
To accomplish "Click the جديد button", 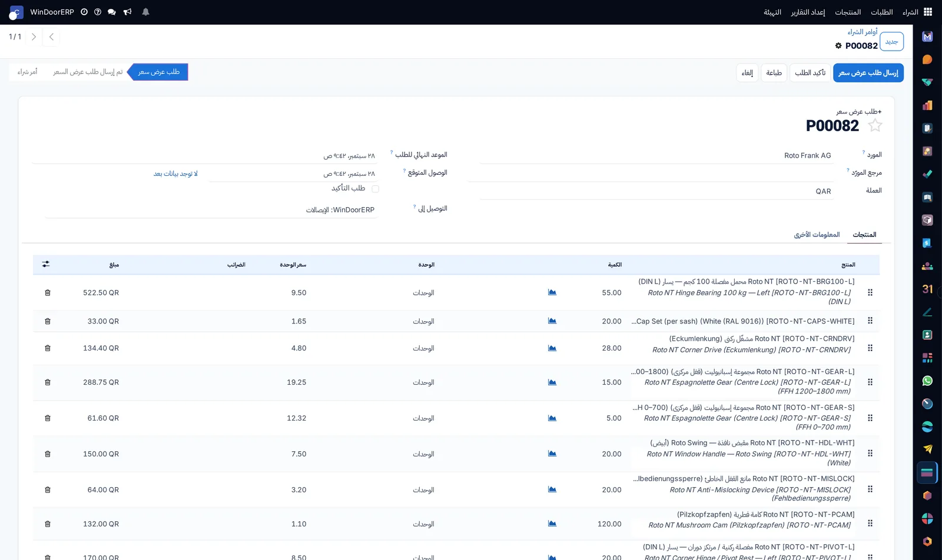I will [892, 41].
